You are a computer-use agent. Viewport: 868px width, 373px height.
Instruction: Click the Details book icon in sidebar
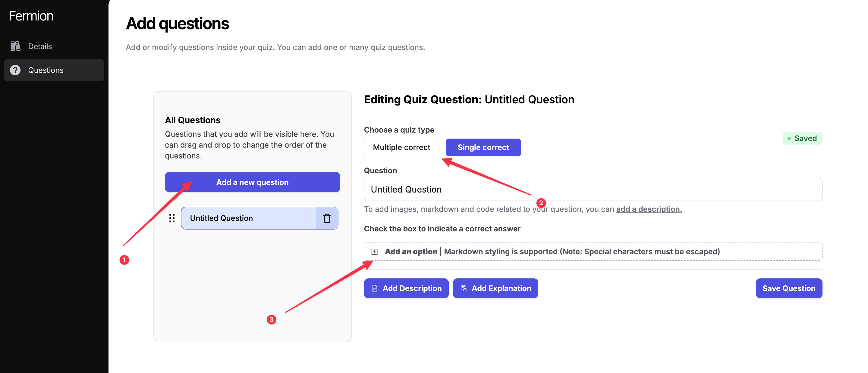point(15,46)
